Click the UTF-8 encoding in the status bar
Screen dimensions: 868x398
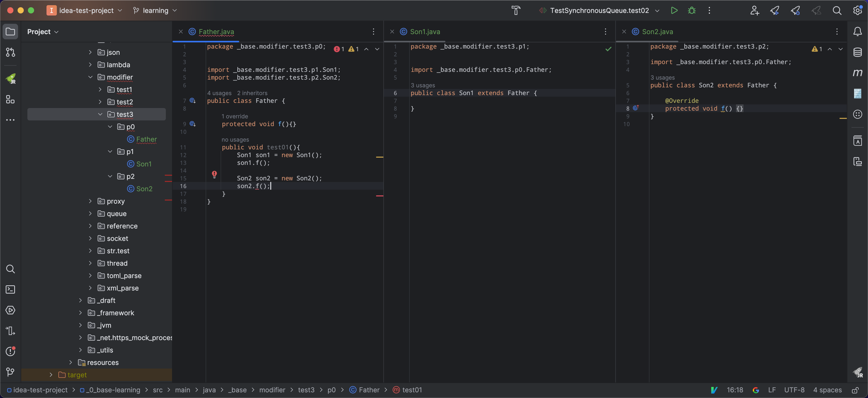click(x=794, y=390)
